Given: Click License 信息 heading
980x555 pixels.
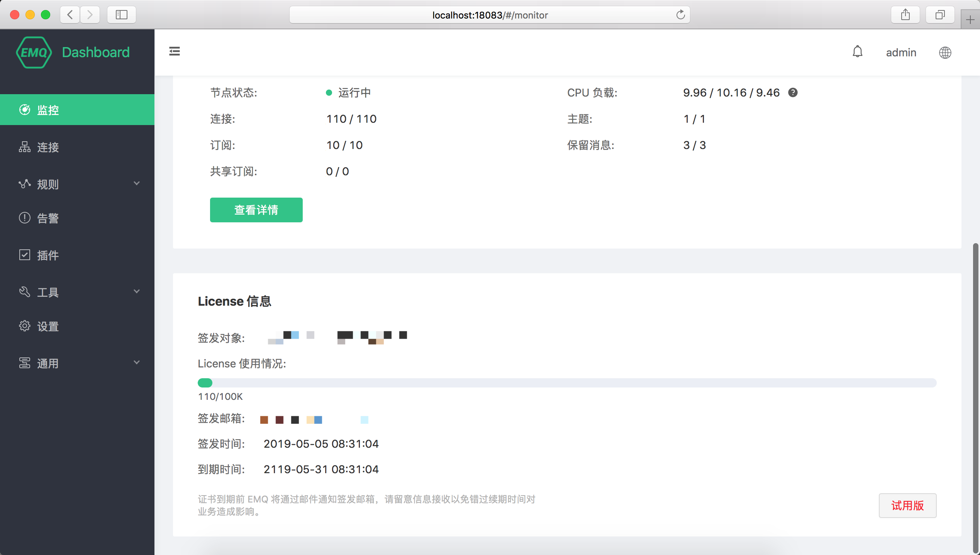Looking at the screenshot, I should 234,301.
